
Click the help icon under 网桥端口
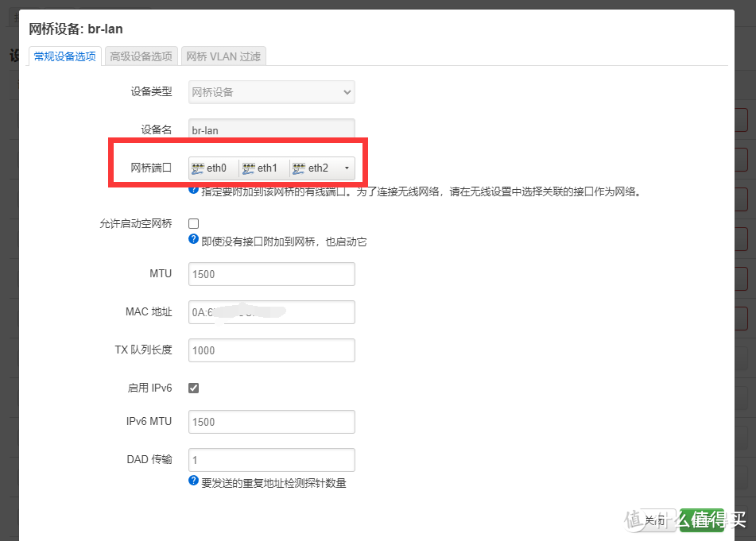(x=193, y=190)
